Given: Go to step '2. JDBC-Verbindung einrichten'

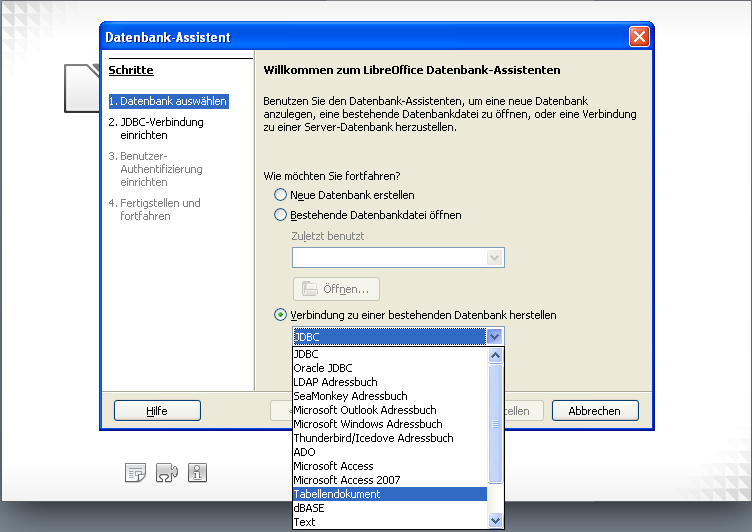Looking at the screenshot, I should pos(156,129).
